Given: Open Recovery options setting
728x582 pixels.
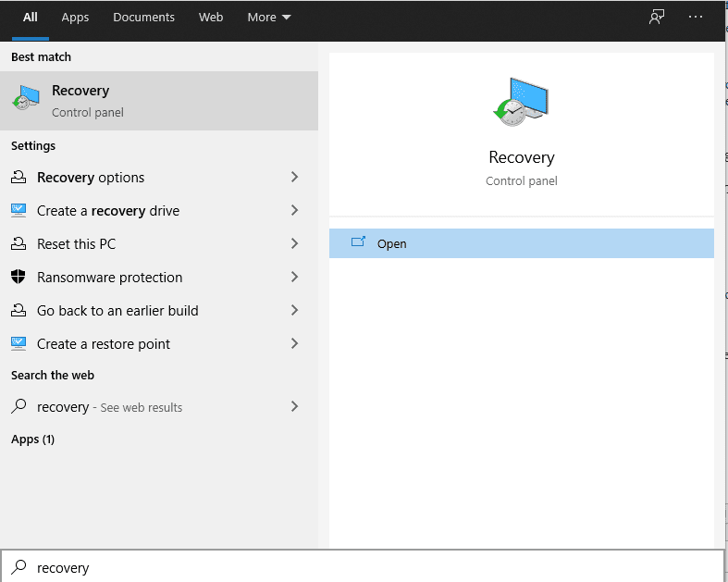Looking at the screenshot, I should [159, 177].
